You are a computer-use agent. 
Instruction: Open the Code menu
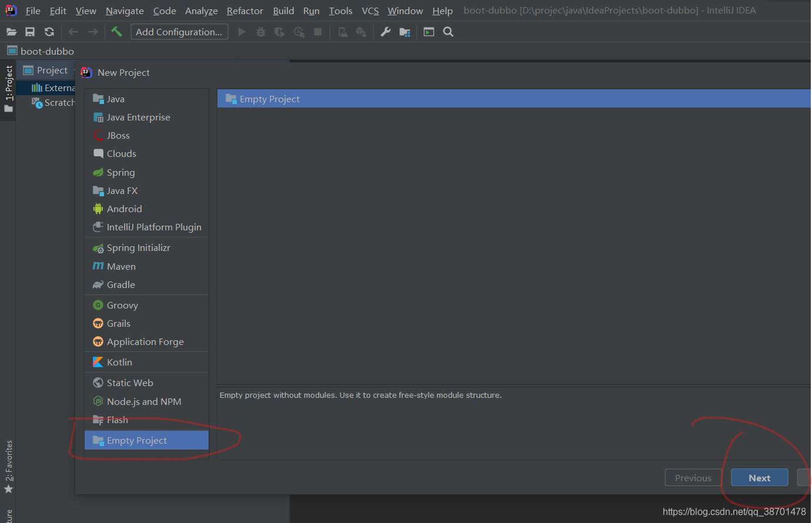click(x=165, y=11)
